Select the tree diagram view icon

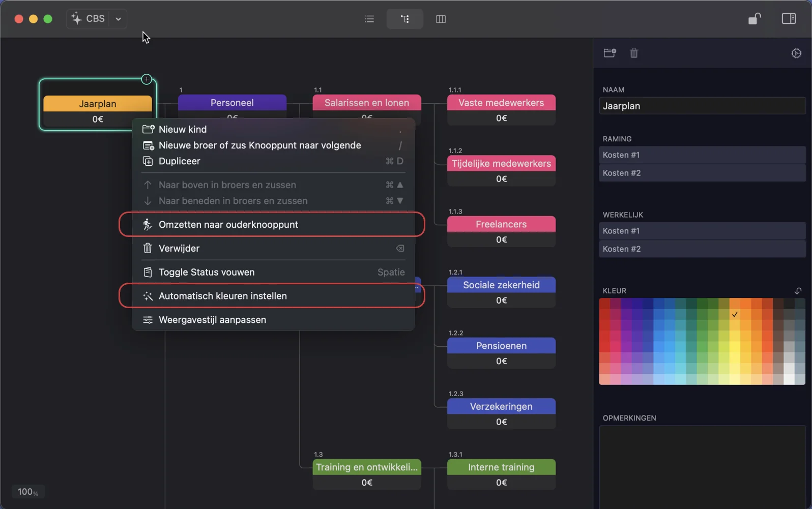tap(404, 19)
